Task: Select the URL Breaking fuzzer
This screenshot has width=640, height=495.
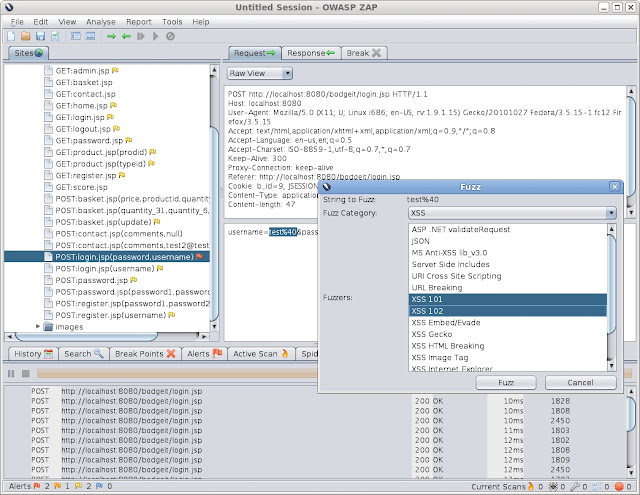Action: click(x=507, y=288)
